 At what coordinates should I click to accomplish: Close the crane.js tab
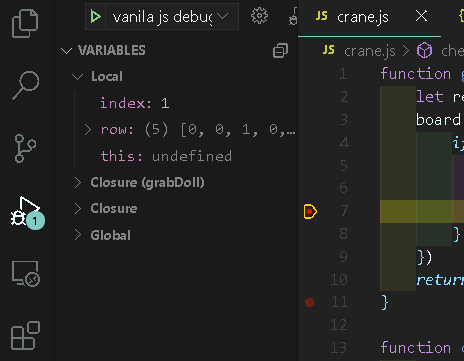(421, 16)
